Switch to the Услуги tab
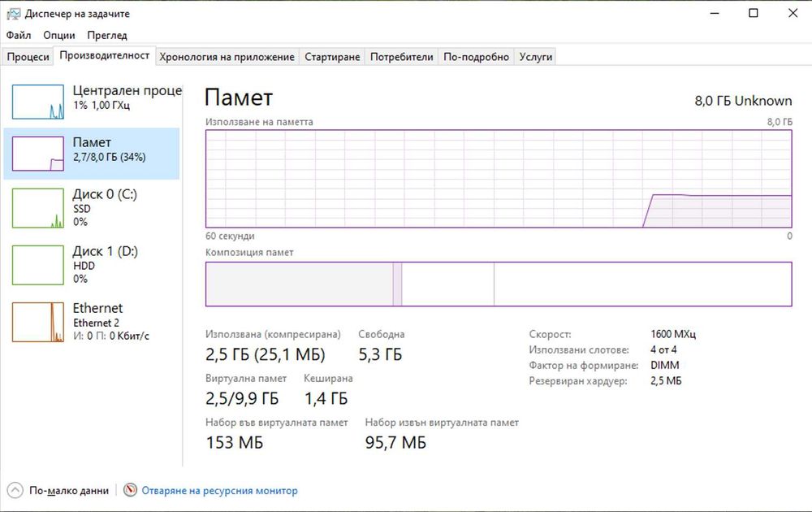The height and width of the screenshot is (512, 812). tap(535, 57)
